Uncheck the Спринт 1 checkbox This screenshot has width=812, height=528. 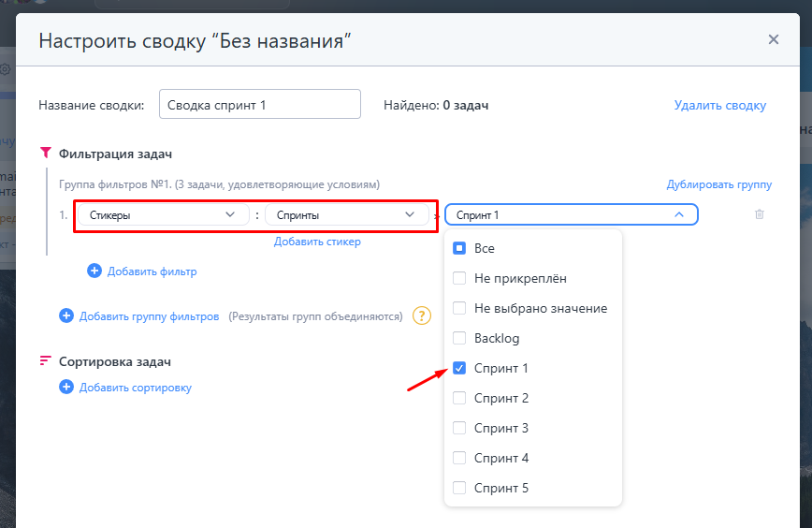coord(459,368)
